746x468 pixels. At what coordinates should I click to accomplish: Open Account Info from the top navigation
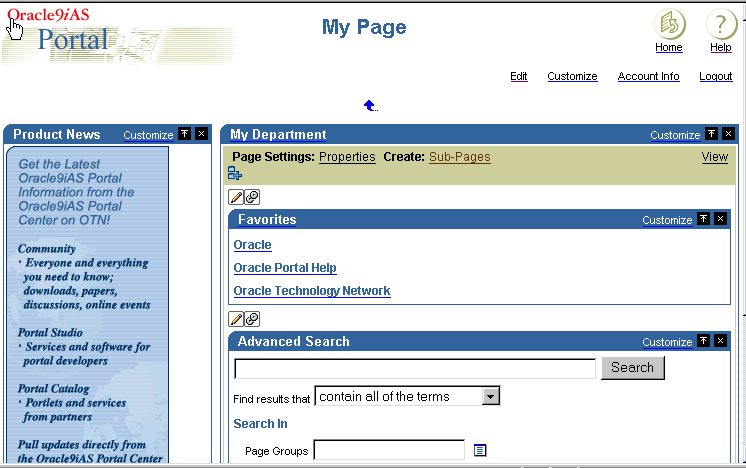(648, 76)
